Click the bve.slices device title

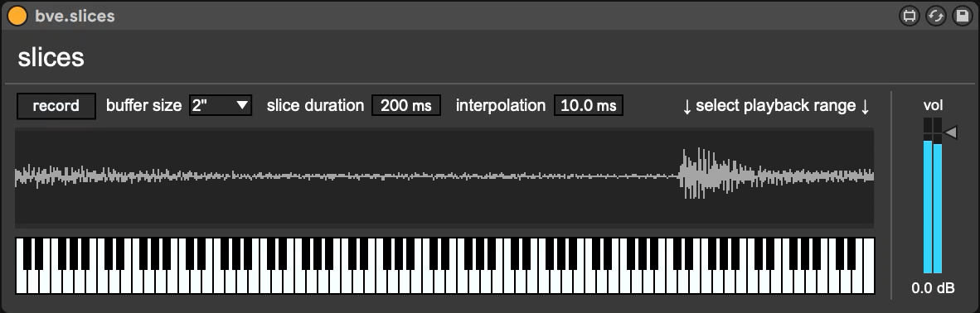pos(75,17)
